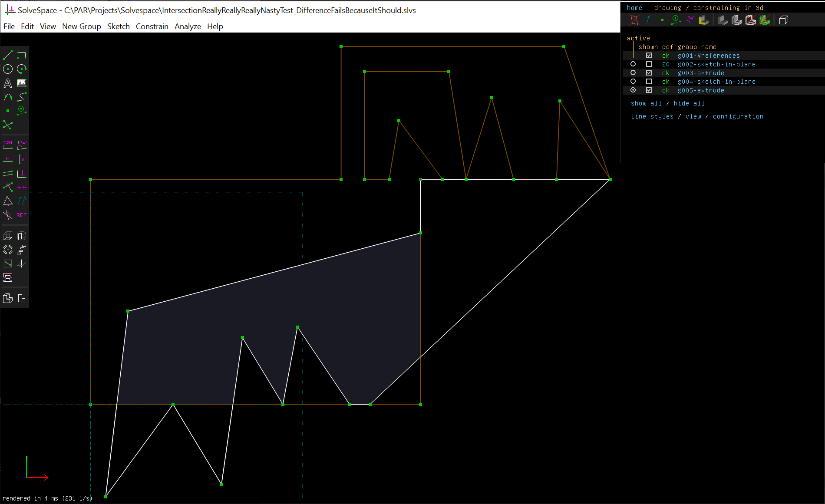Open the Sketch menu
Screen dimensions: 825x504
pyautogui.click(x=118, y=26)
